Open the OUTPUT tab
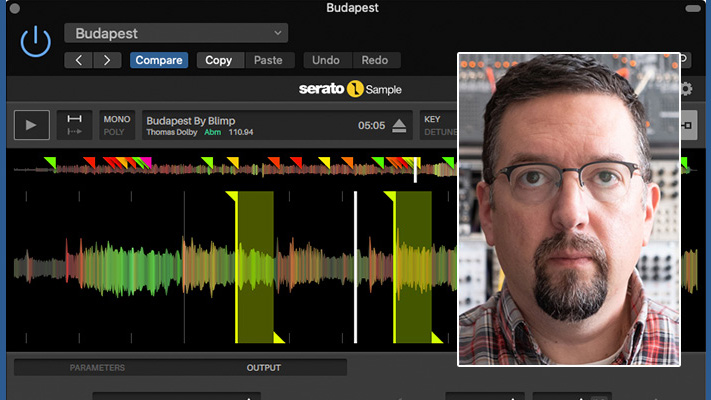Screen dimensions: 711x400 [264, 368]
